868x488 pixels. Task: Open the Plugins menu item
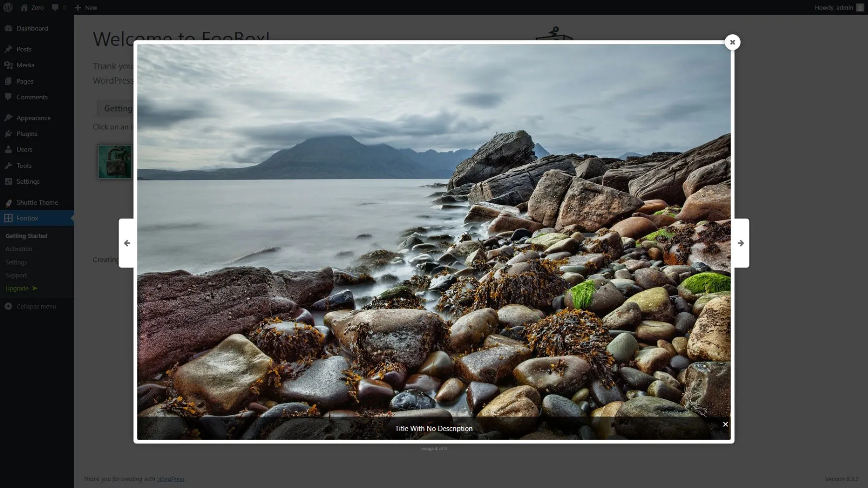27,134
